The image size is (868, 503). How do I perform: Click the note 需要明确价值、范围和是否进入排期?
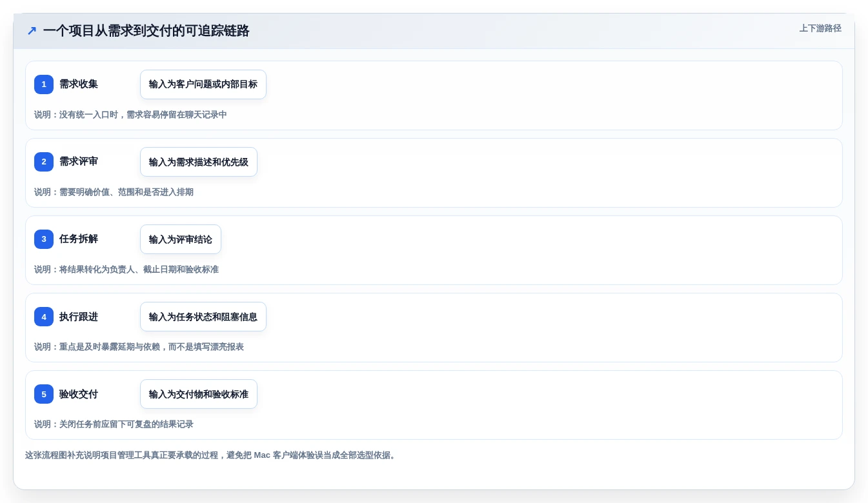(x=114, y=192)
